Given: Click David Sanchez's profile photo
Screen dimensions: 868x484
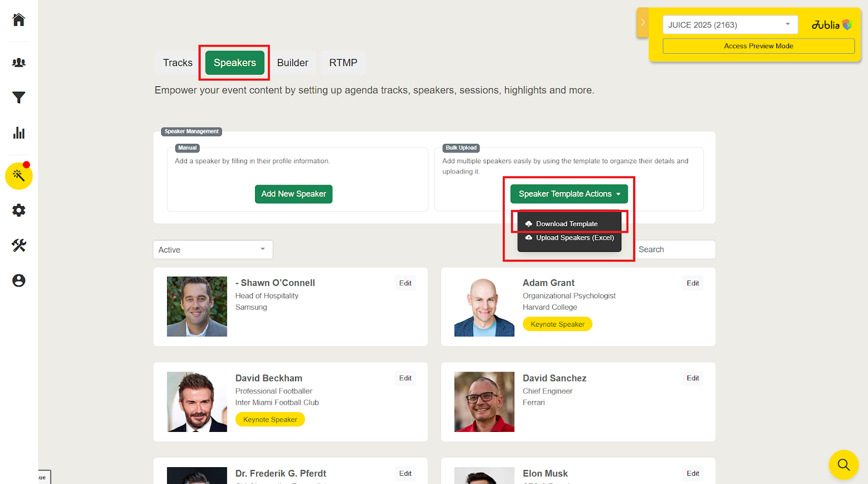Looking at the screenshot, I should point(484,402).
